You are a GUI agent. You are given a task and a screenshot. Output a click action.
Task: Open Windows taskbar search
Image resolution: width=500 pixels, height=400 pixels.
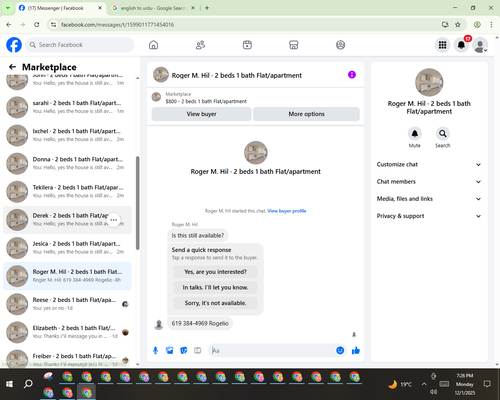pos(28,384)
